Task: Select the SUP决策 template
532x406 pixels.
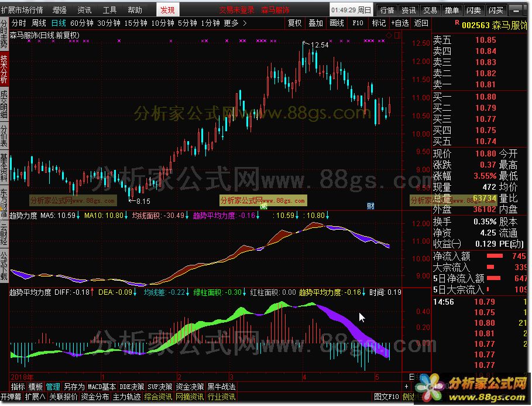Action: [x=160, y=387]
